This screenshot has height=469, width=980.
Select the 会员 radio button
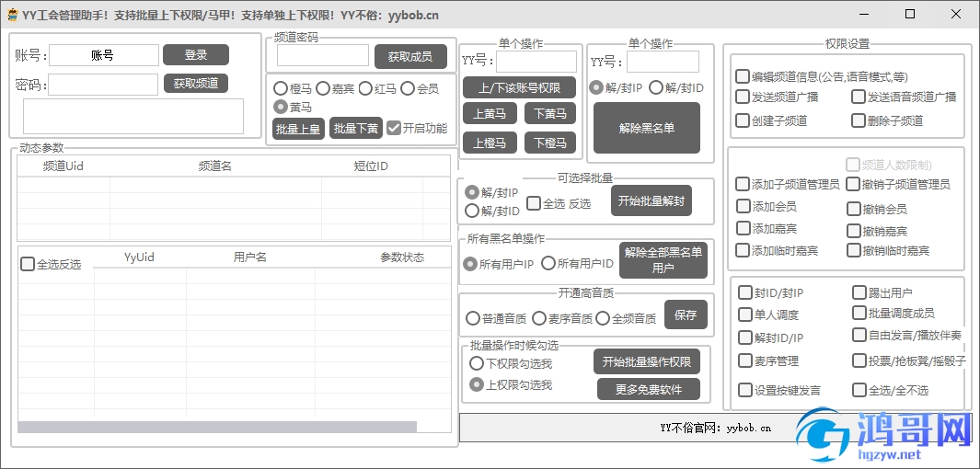click(408, 88)
